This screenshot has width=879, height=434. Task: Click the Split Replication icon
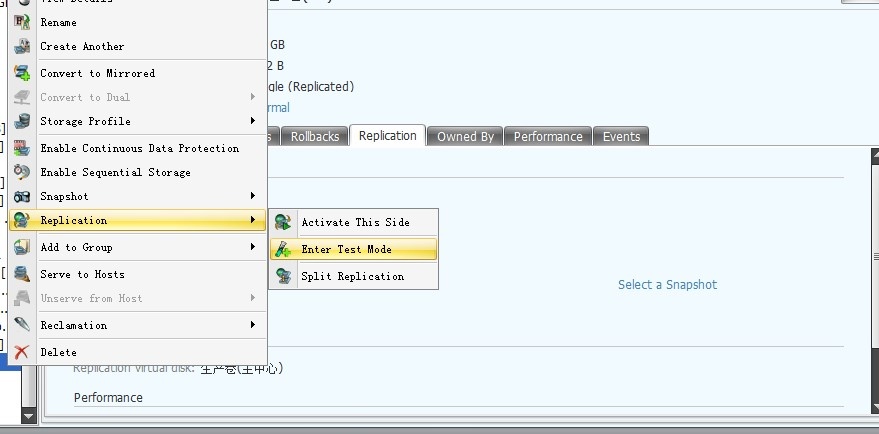pyautogui.click(x=284, y=276)
